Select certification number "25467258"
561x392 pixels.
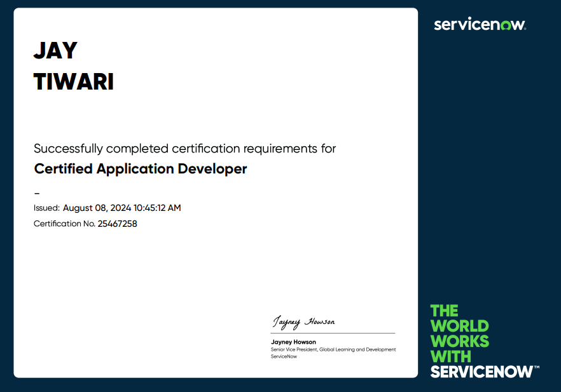point(117,224)
